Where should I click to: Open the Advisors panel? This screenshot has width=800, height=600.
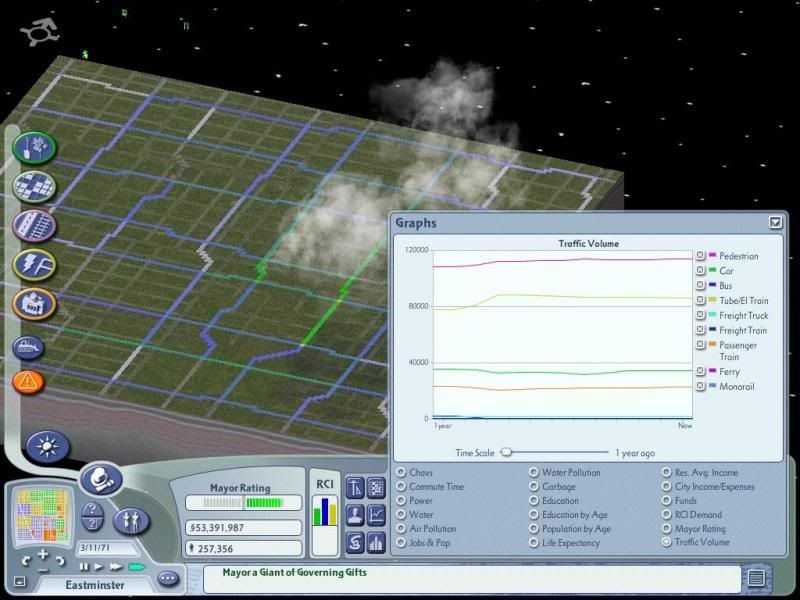coord(355,515)
